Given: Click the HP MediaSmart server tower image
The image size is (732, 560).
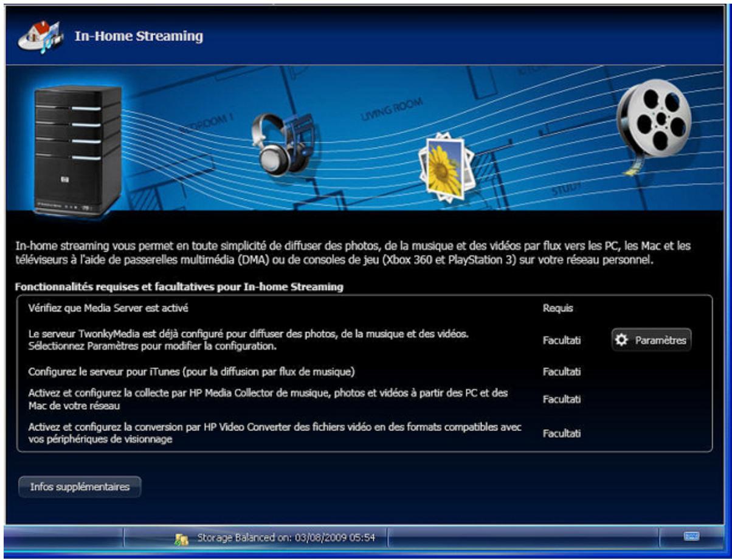Looking at the screenshot, I should click(x=78, y=150).
